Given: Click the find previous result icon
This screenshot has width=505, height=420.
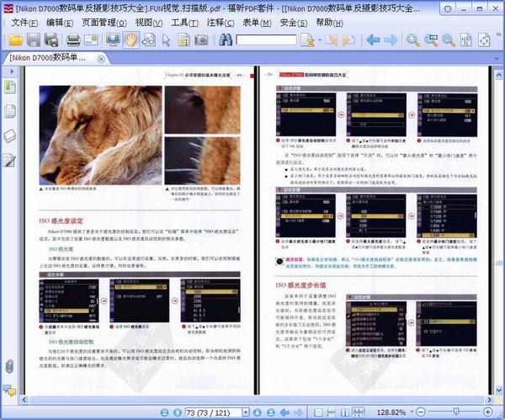Looking at the screenshot, I should click(331, 40).
